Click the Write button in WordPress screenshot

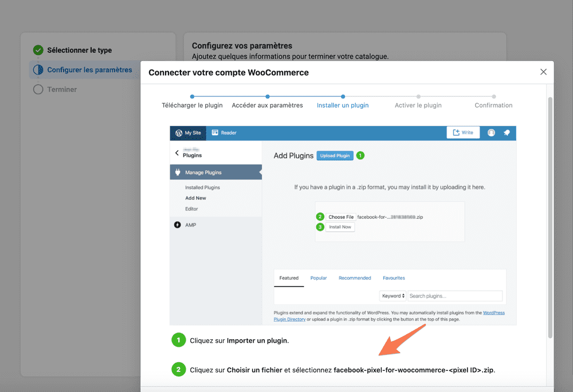click(x=463, y=132)
